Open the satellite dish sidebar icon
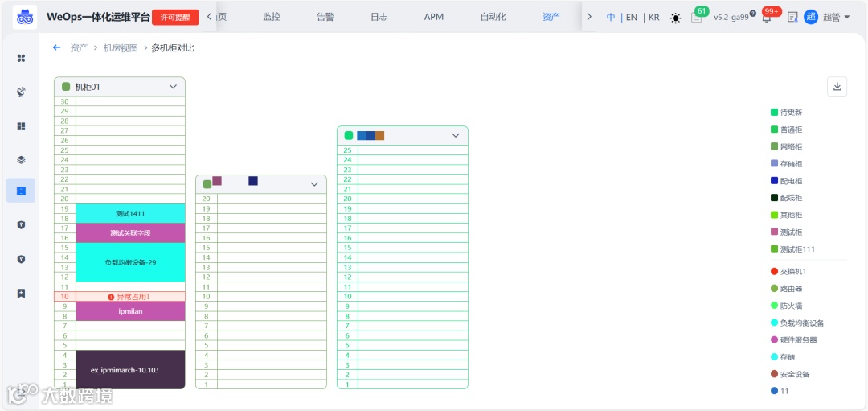Viewport: 868px width, 411px height. click(x=21, y=92)
